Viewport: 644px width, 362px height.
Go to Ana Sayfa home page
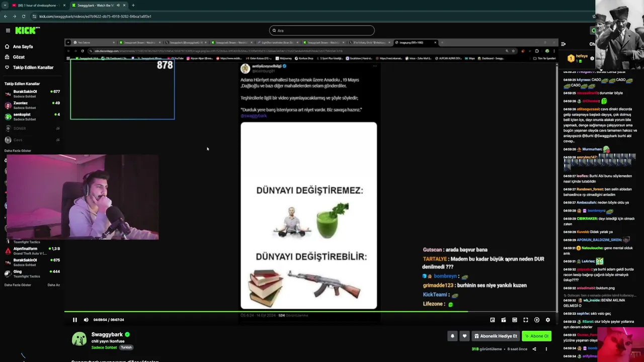[19, 47]
